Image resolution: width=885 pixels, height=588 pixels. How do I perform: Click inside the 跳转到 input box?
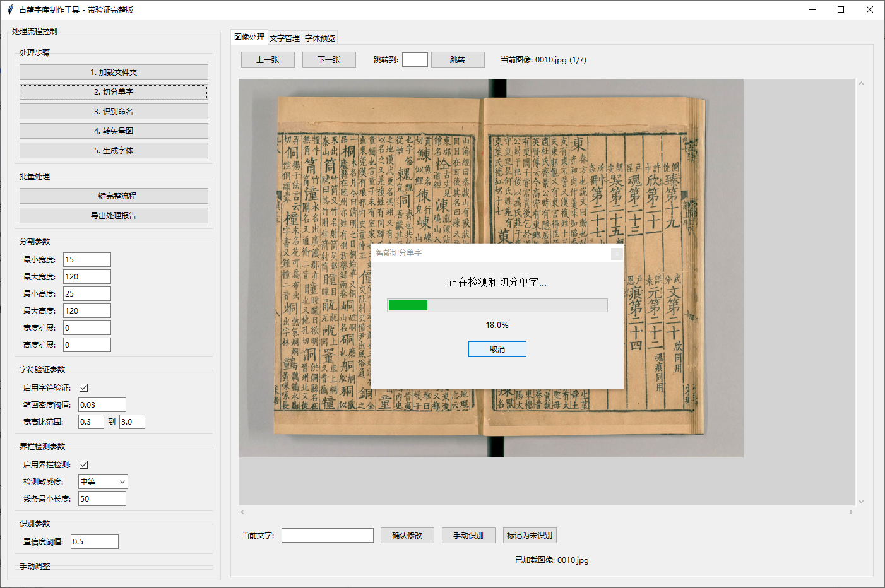point(414,59)
